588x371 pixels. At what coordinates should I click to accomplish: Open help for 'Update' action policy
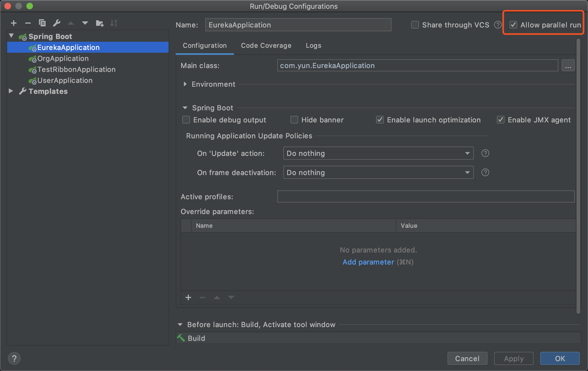click(485, 153)
